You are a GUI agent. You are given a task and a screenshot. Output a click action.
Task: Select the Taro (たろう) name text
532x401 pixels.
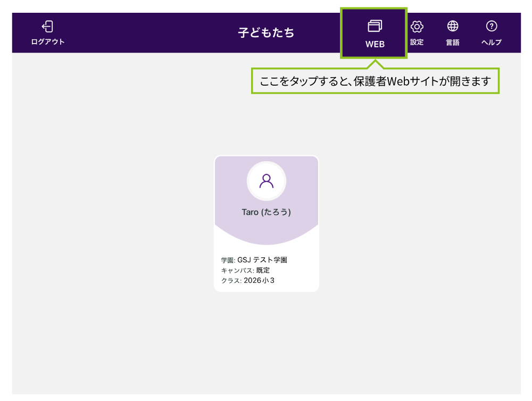tap(267, 212)
